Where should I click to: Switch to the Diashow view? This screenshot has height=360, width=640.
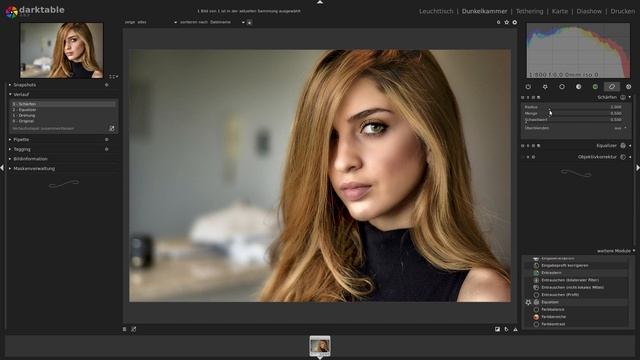[x=589, y=11]
